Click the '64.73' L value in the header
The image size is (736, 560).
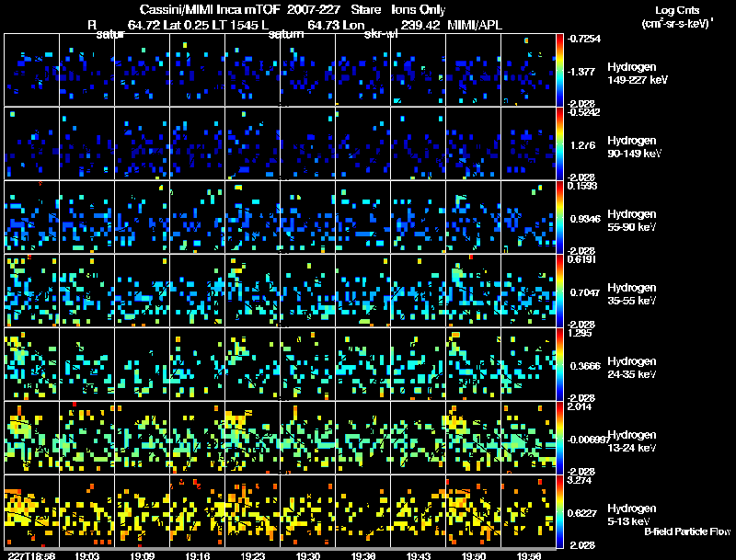point(324,26)
